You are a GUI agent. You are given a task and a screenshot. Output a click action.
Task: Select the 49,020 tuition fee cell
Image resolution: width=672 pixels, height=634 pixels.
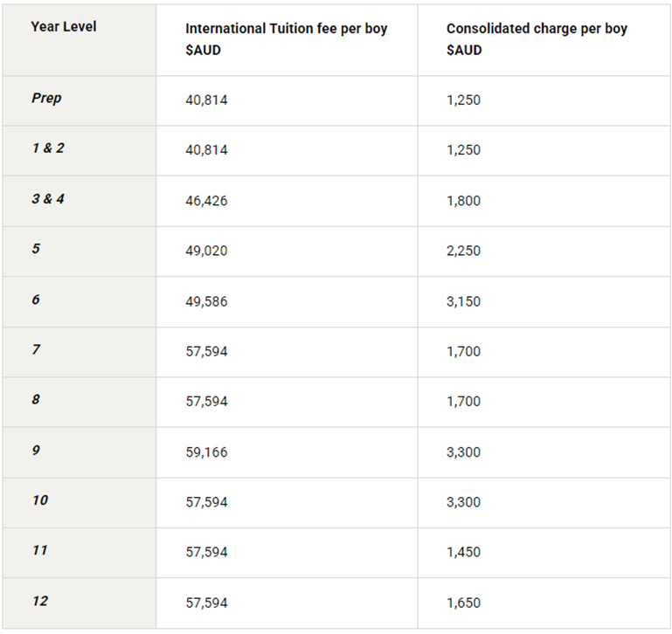tap(206, 251)
